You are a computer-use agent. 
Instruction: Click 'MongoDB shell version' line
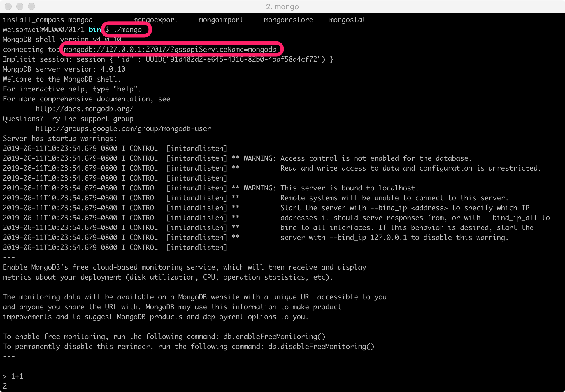(62, 40)
